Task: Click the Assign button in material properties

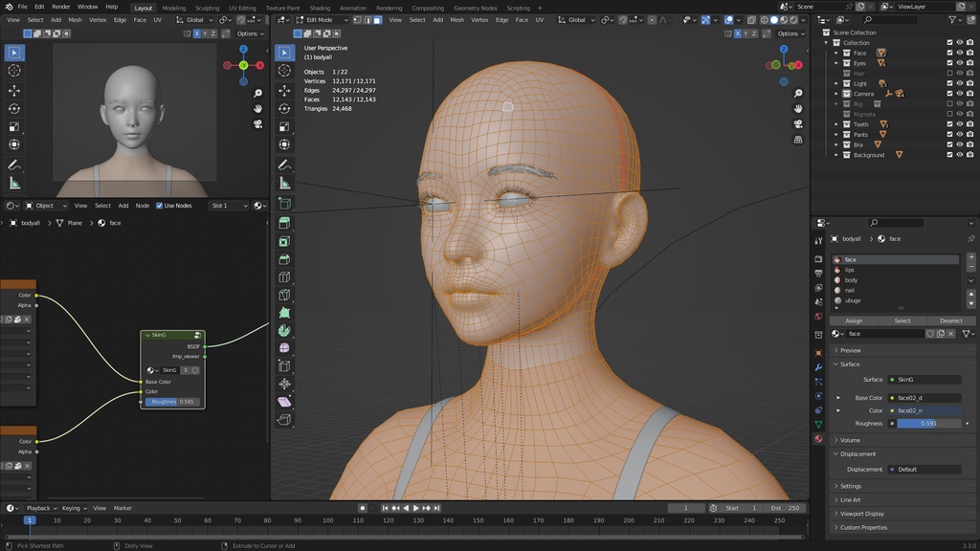Action: coord(855,320)
